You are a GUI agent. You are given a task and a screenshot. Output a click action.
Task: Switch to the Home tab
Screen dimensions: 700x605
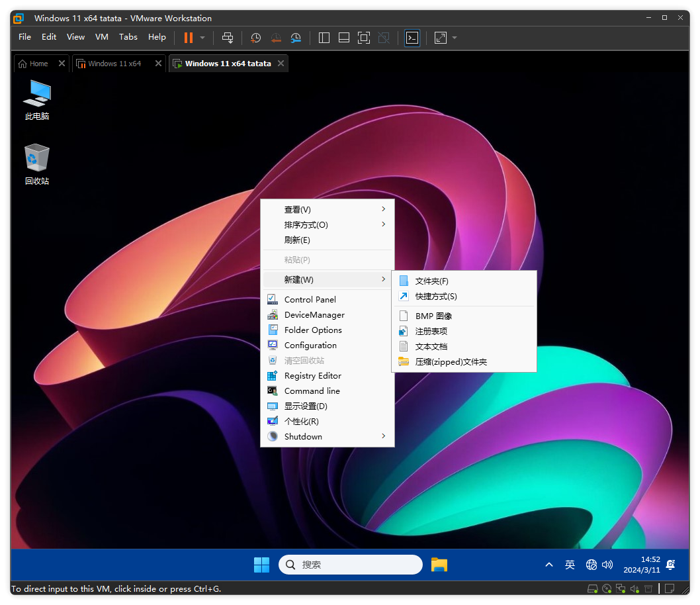pyautogui.click(x=38, y=64)
